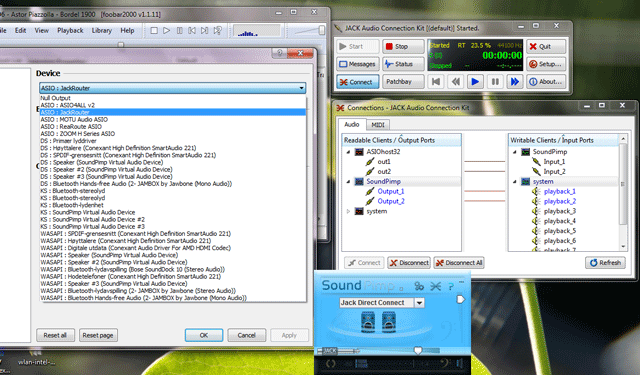Open foobar2000 Library menu
The width and height of the screenshot is (640, 375).
102,31
